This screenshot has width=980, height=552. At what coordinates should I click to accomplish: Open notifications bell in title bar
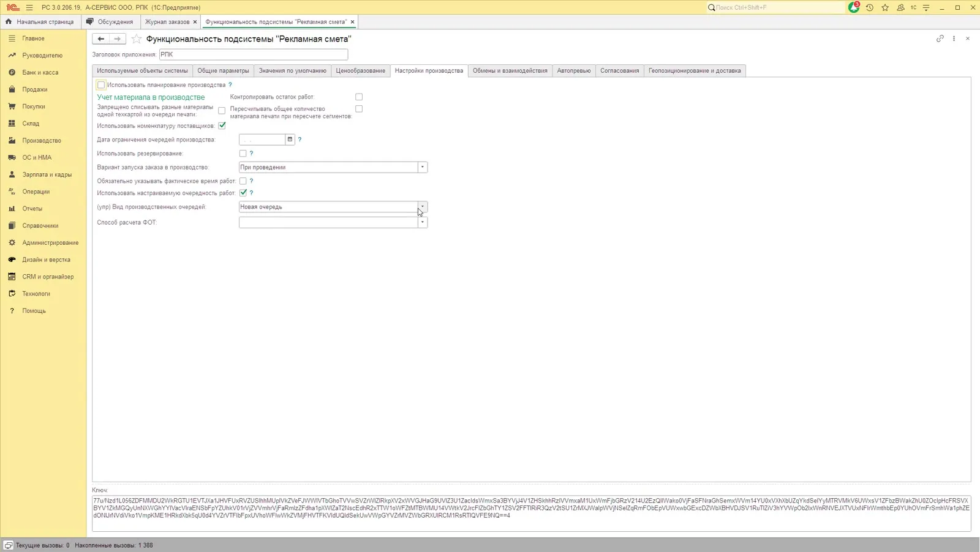854,7
